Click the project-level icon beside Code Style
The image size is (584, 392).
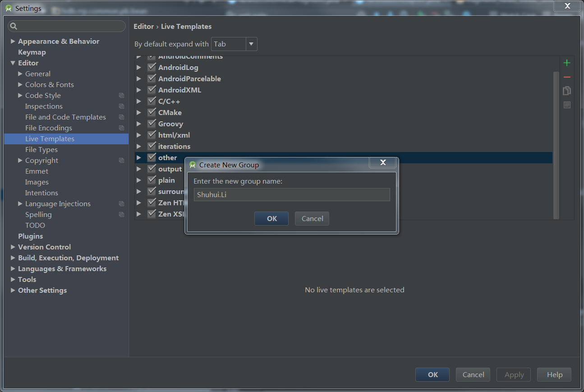pyautogui.click(x=121, y=96)
